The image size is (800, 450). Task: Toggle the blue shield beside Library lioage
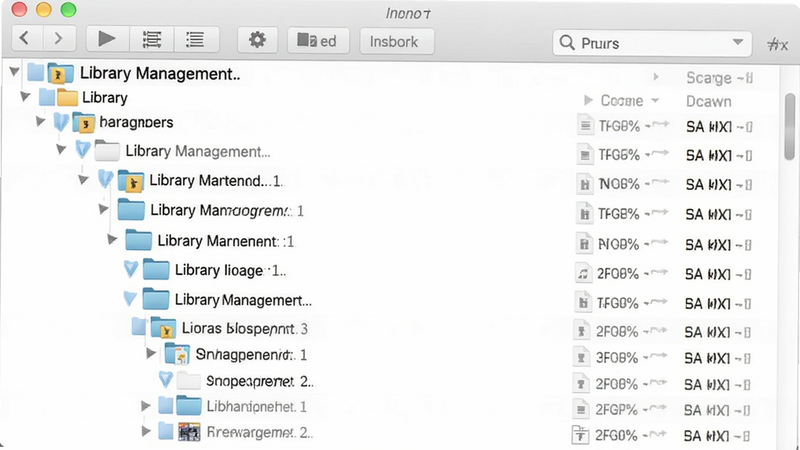pyautogui.click(x=131, y=268)
